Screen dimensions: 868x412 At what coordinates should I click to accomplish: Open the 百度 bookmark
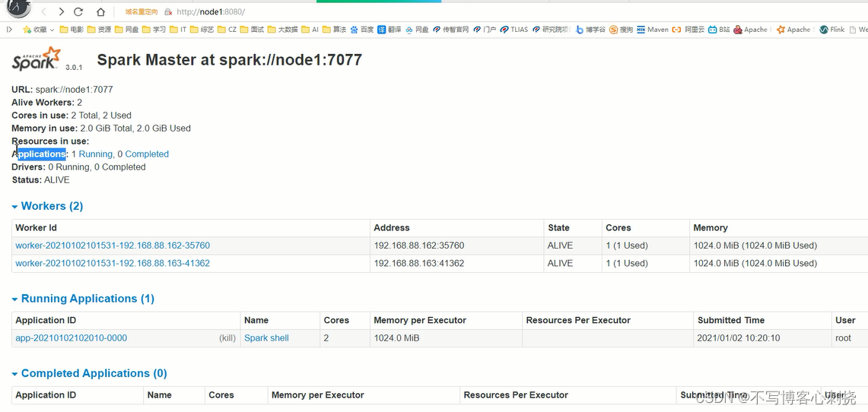tap(362, 30)
